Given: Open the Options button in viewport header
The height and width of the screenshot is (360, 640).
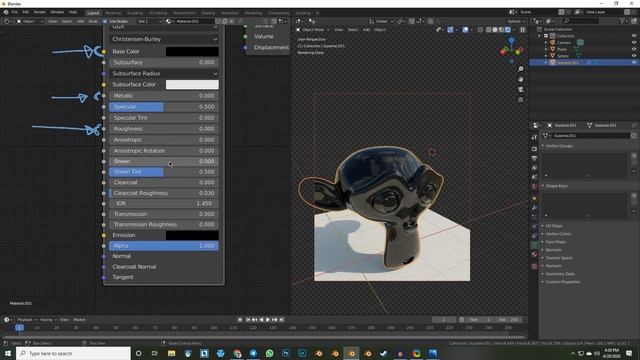Looking at the screenshot, I should 516,21.
